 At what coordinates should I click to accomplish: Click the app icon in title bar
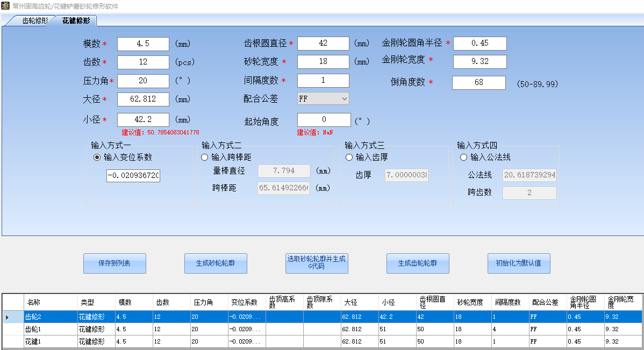(x=5, y=6)
